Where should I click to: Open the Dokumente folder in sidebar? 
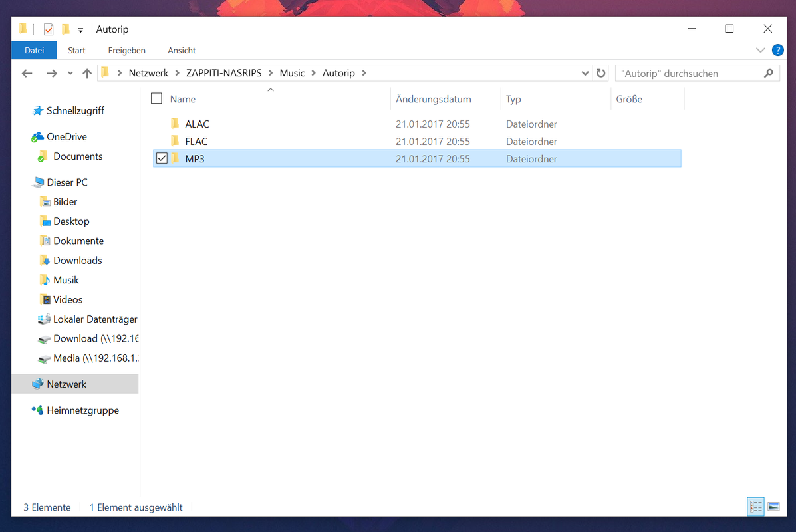(x=78, y=241)
